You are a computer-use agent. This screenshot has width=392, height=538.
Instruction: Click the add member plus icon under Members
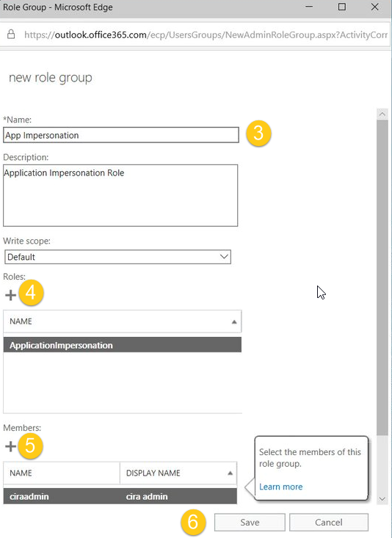[x=10, y=446]
